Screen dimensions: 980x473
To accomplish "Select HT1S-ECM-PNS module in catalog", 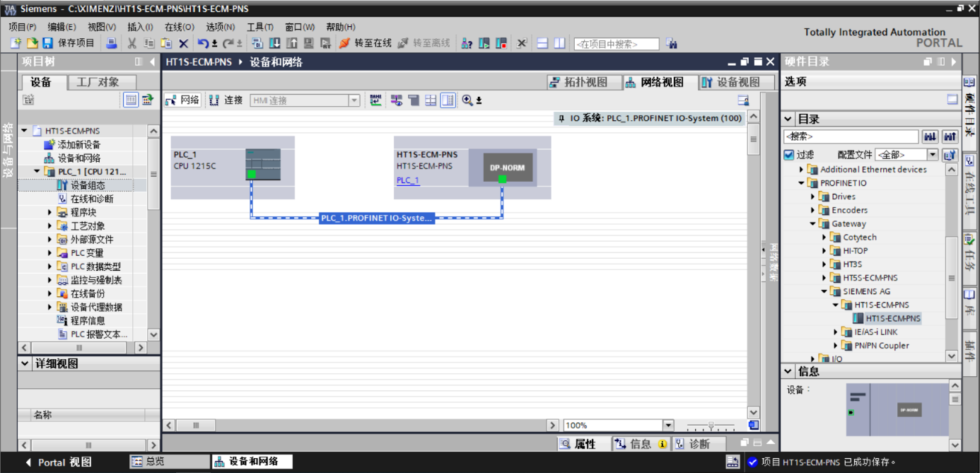I will [887, 319].
